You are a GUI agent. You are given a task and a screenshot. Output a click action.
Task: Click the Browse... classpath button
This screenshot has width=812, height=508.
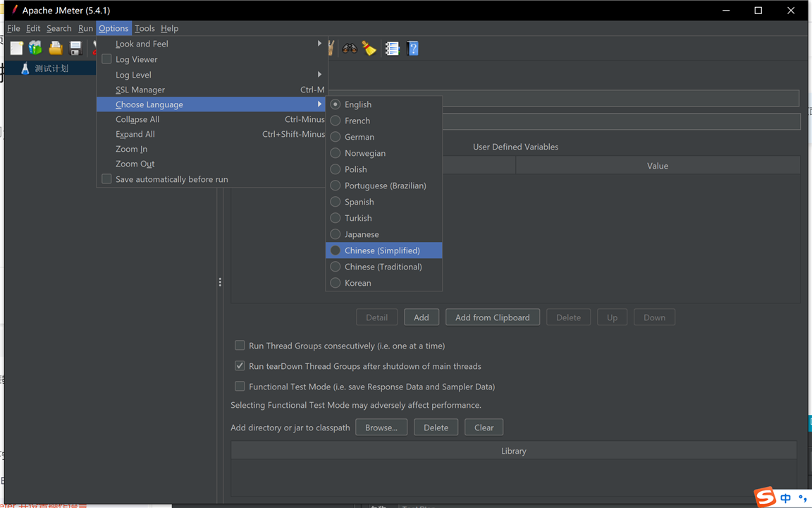tap(381, 428)
